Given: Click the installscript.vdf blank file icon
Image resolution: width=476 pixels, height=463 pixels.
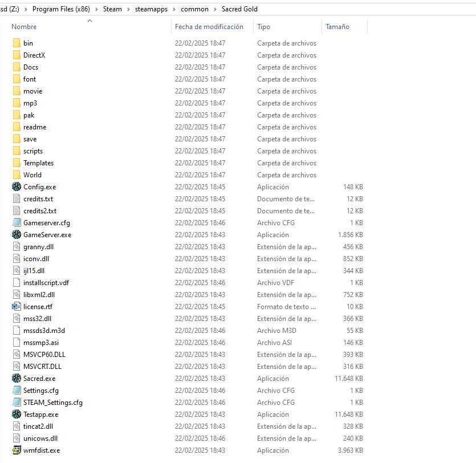Looking at the screenshot, I should [17, 283].
